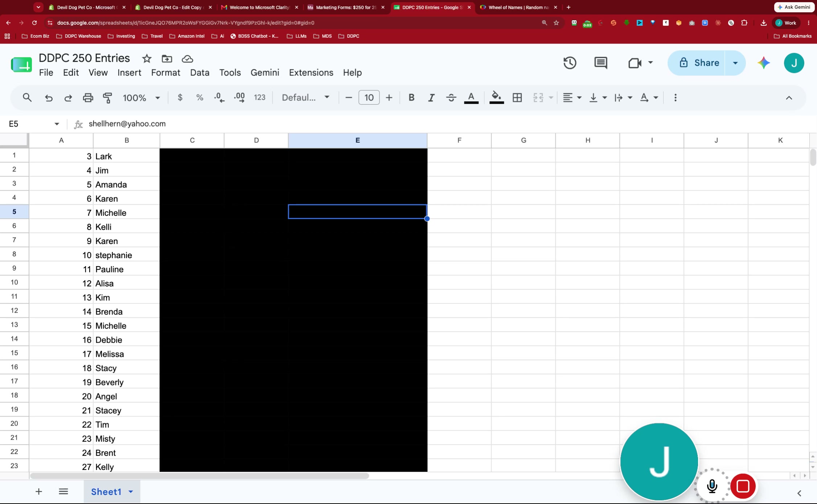817x504 pixels.
Task: Redo the last undone action
Action: pos(68,98)
